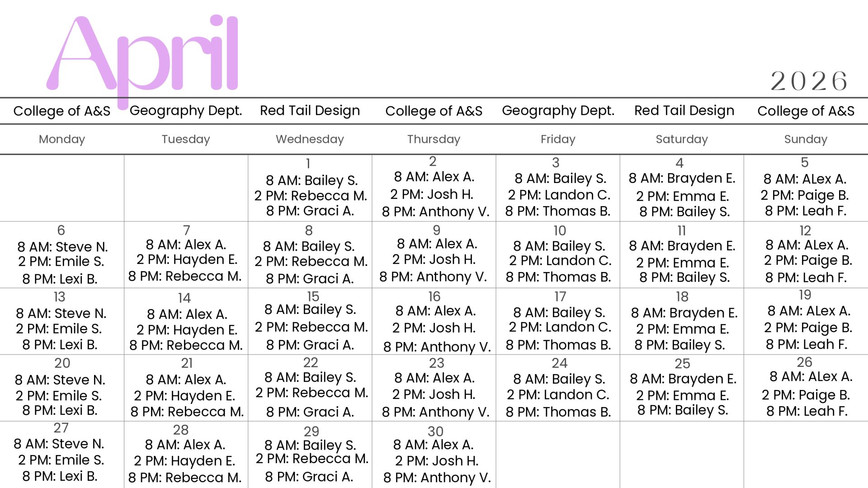Select date number 15 on the calendar
The image size is (868, 488).
pos(313,296)
